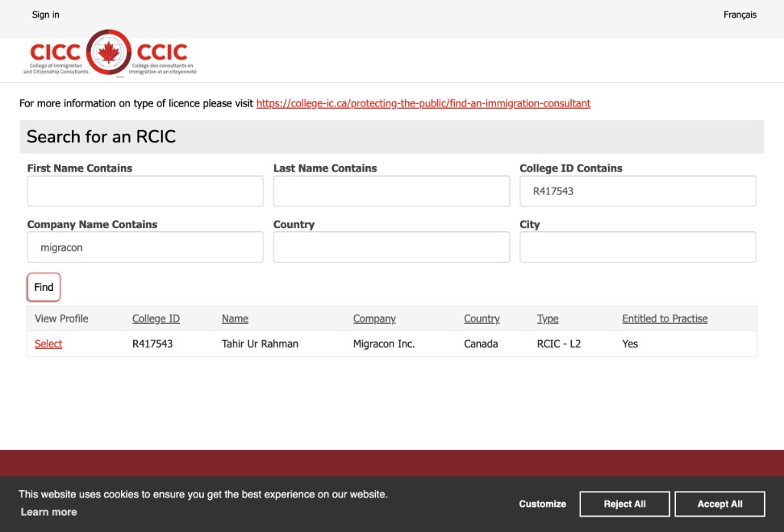The height and width of the screenshot is (532, 784).
Task: Open the Sign in link
Action: click(x=45, y=15)
